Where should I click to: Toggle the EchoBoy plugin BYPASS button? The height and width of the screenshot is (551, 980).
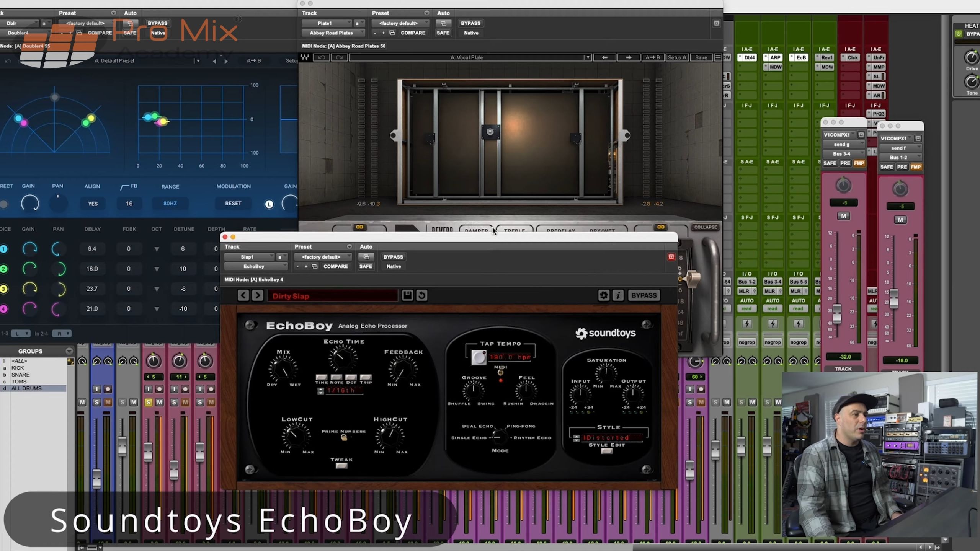click(644, 295)
